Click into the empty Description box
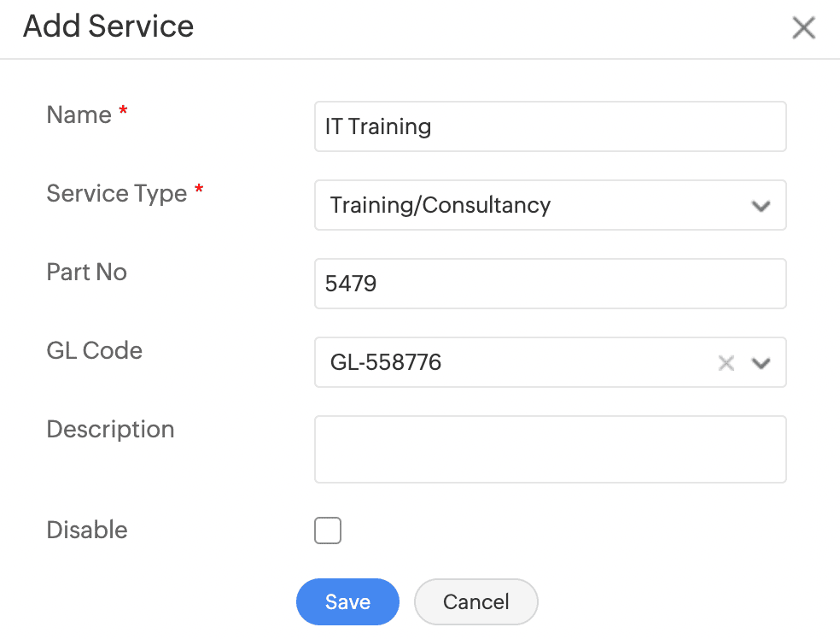 (x=550, y=449)
